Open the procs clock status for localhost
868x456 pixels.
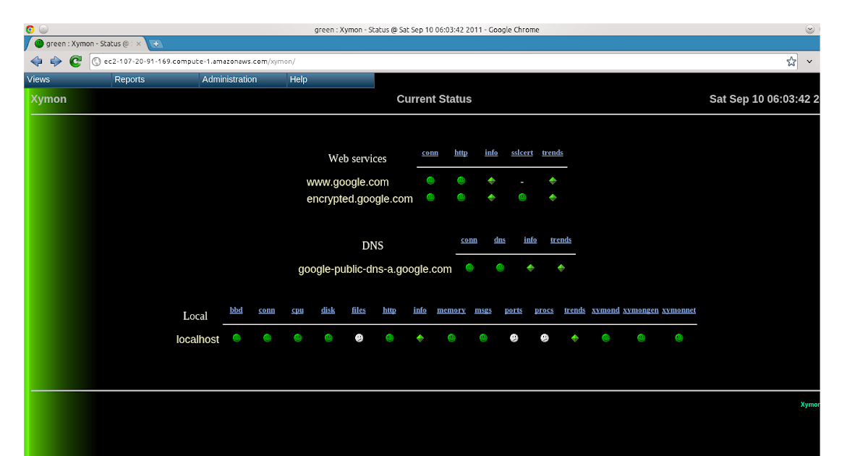click(x=544, y=337)
